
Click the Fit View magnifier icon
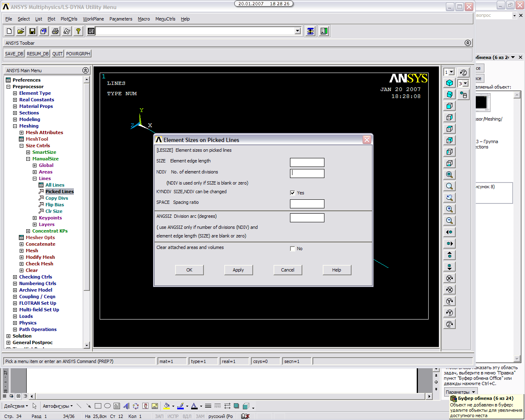pos(450,175)
